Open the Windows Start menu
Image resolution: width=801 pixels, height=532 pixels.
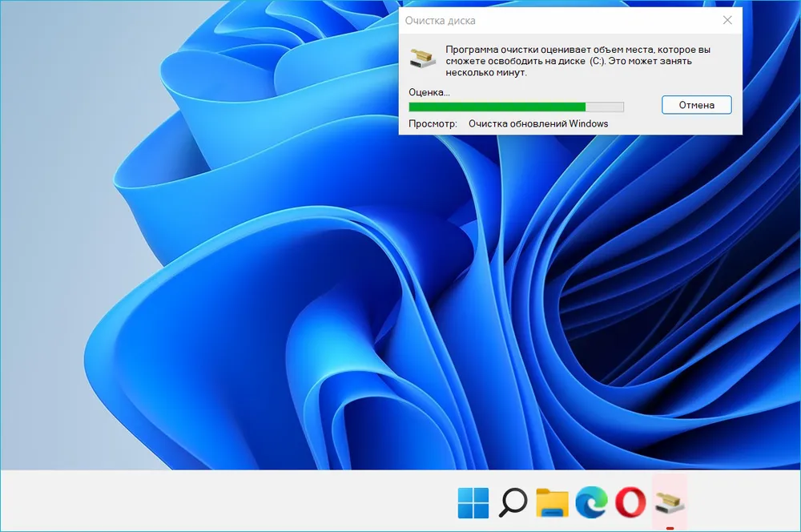tap(473, 502)
